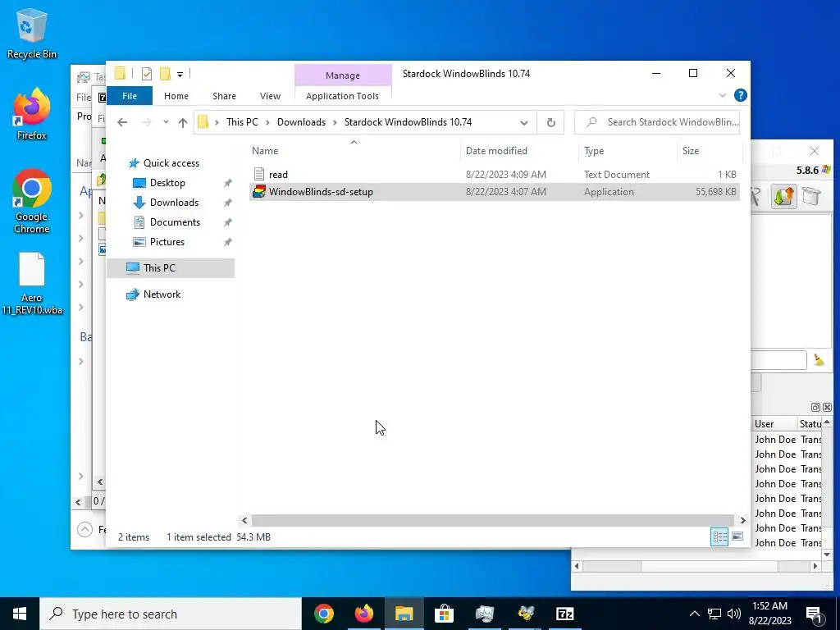840x630 pixels.
Task: Open Chrome from the taskbar
Action: tap(323, 614)
